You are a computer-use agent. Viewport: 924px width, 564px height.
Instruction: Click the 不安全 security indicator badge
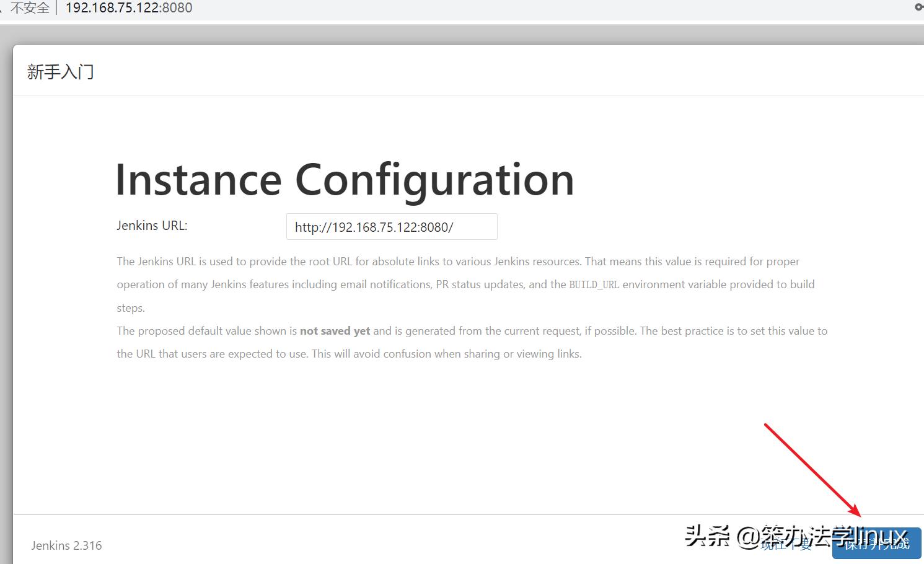[29, 7]
